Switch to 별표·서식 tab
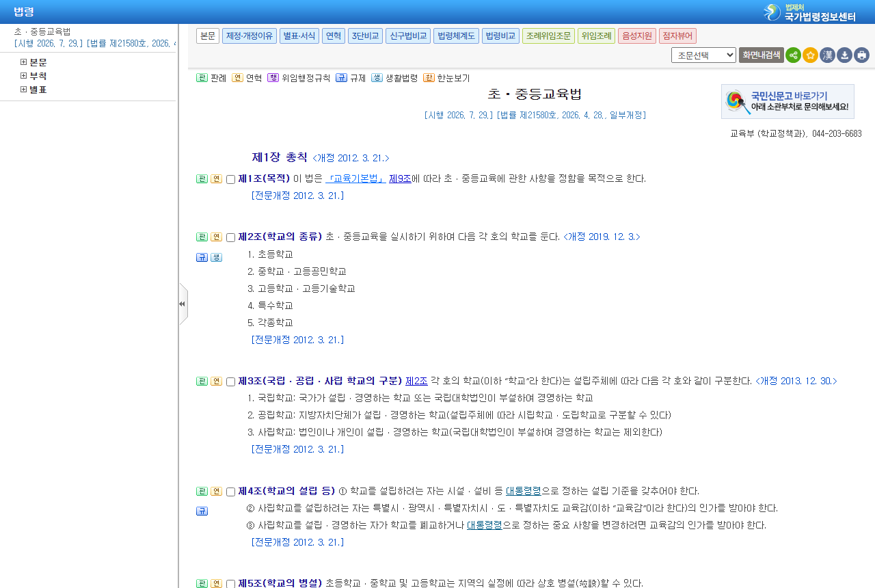Image resolution: width=875 pixels, height=588 pixels. 299,36
